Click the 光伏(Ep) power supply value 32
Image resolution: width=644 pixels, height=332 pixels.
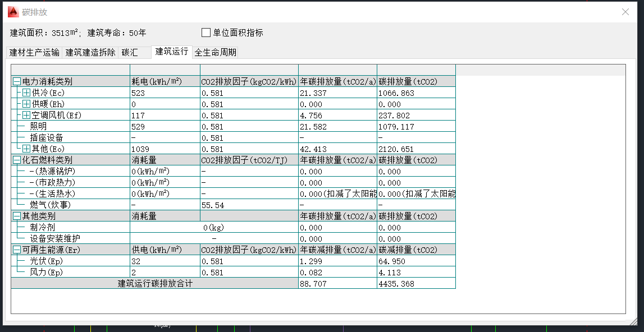click(136, 261)
